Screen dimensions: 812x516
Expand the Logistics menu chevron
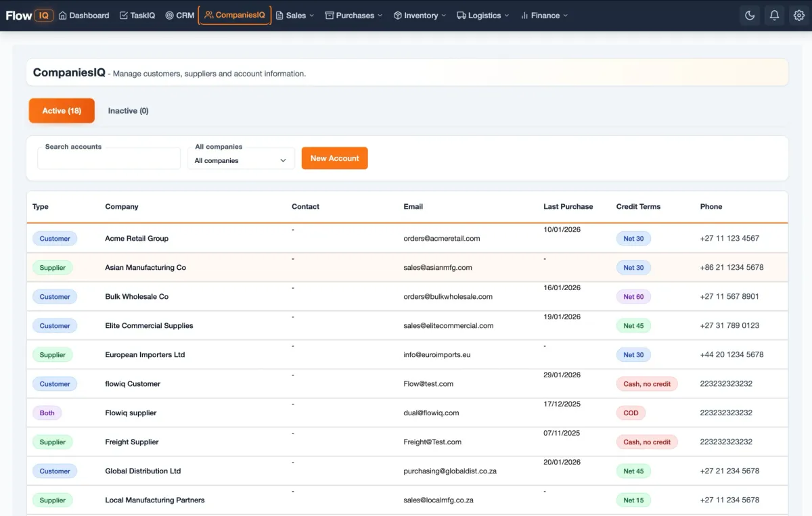point(507,16)
